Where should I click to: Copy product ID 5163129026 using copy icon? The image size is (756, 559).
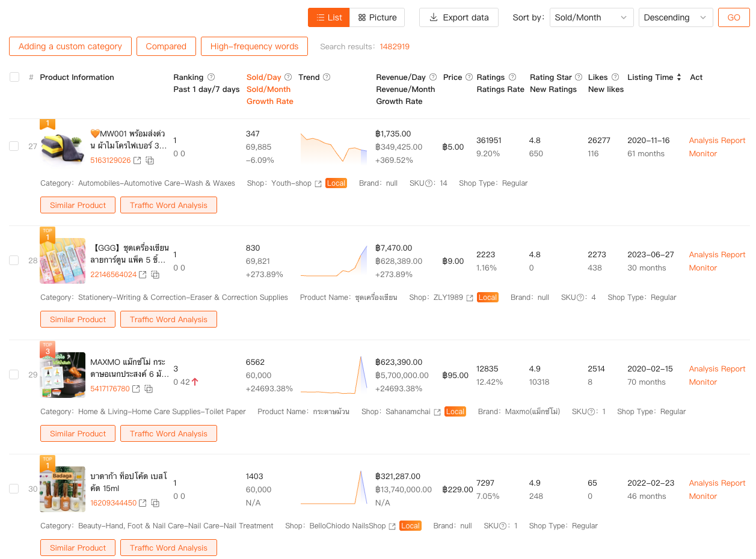point(150,160)
